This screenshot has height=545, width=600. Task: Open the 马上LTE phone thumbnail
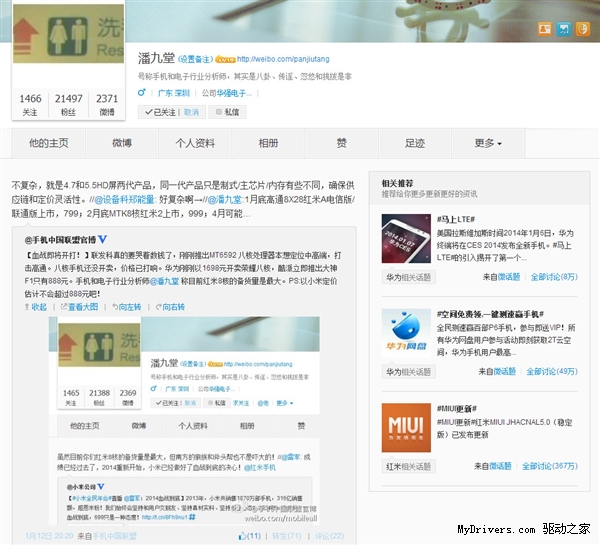[x=405, y=236]
